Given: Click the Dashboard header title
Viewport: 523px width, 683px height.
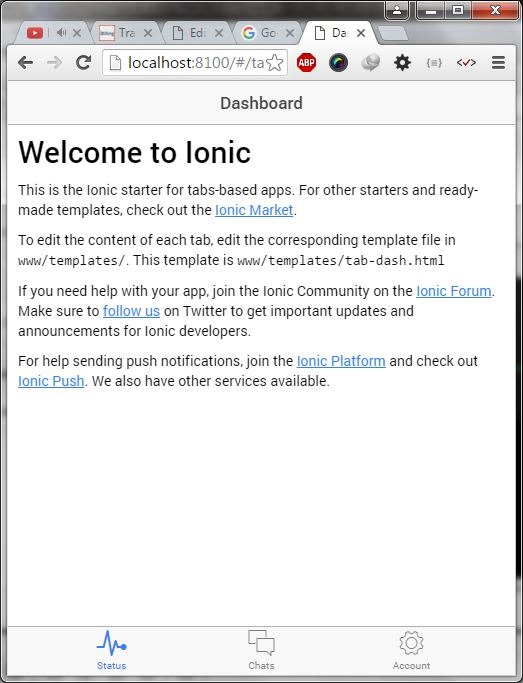Looking at the screenshot, I should tap(261, 103).
